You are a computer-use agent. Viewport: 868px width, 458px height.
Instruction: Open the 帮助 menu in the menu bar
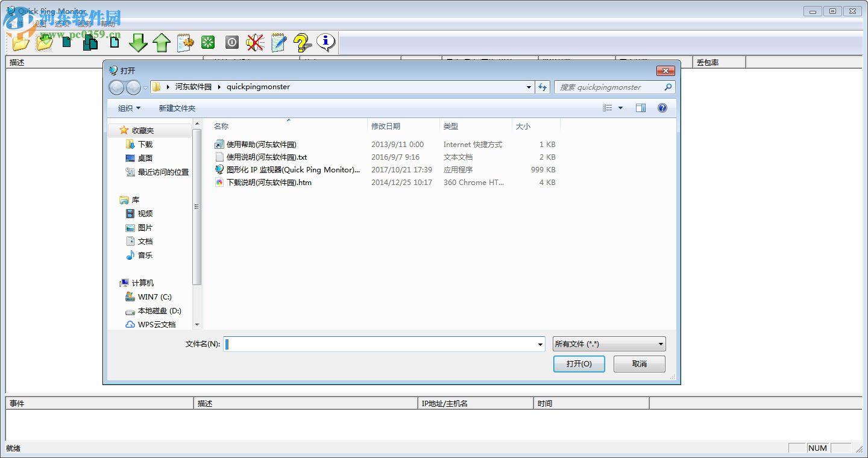click(x=108, y=24)
